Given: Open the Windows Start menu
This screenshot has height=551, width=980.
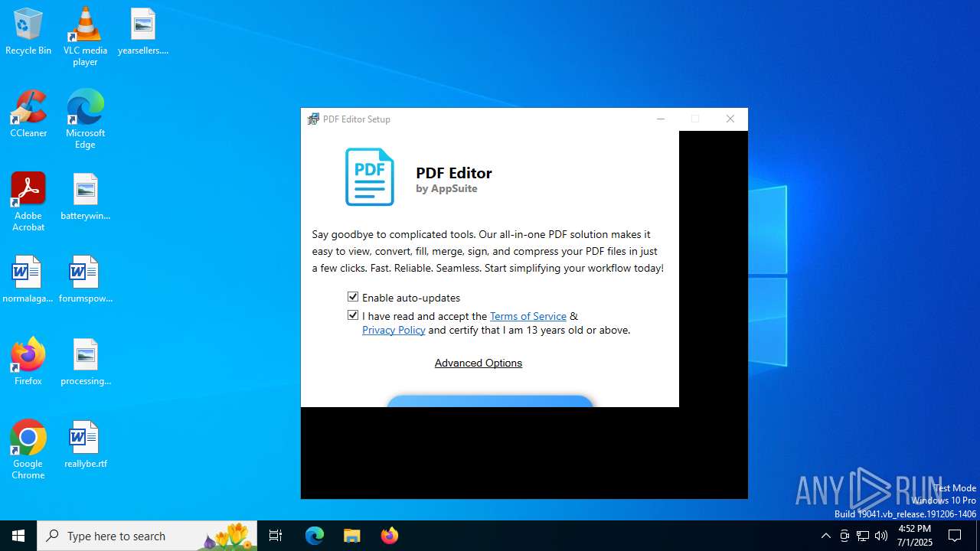Looking at the screenshot, I should pyautogui.click(x=18, y=536).
